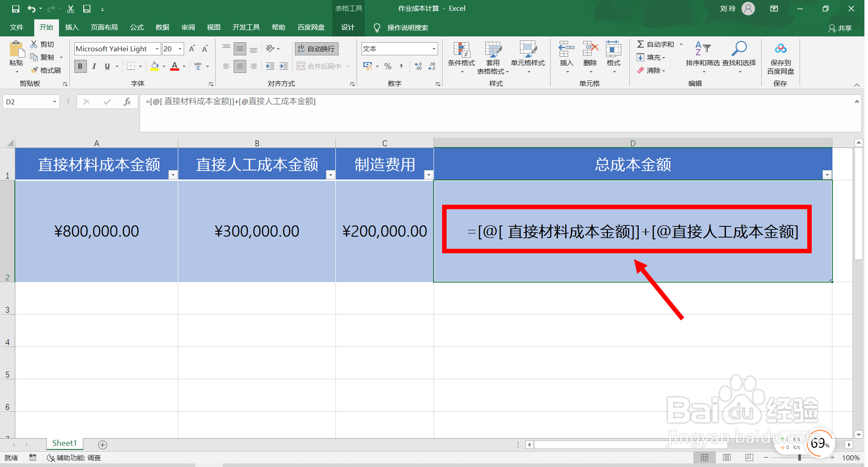The width and height of the screenshot is (868, 467).
Task: Open the Name Box dropdown
Action: [54, 102]
